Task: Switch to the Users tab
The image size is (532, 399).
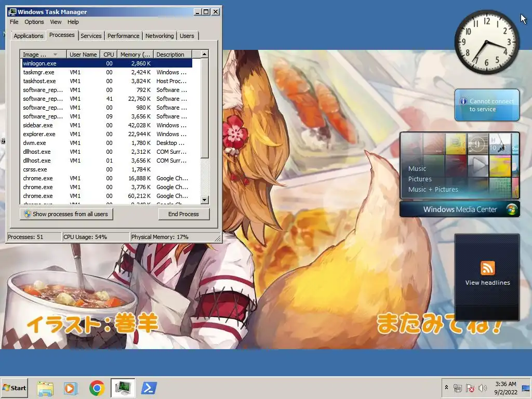Action: [187, 36]
